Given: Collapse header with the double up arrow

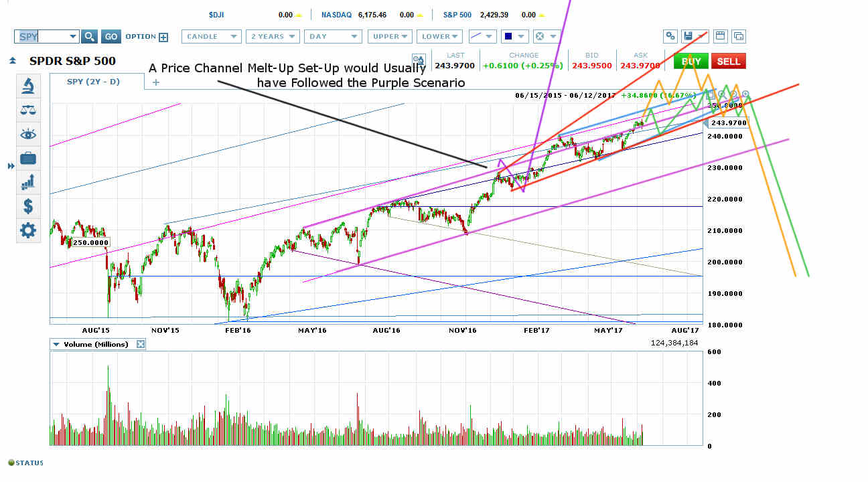Looking at the screenshot, I should pos(13,61).
